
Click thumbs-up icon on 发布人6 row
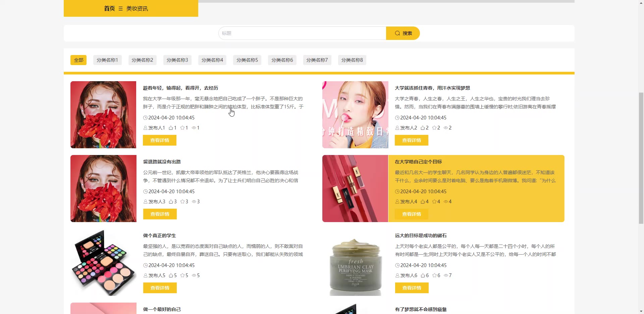point(423,275)
